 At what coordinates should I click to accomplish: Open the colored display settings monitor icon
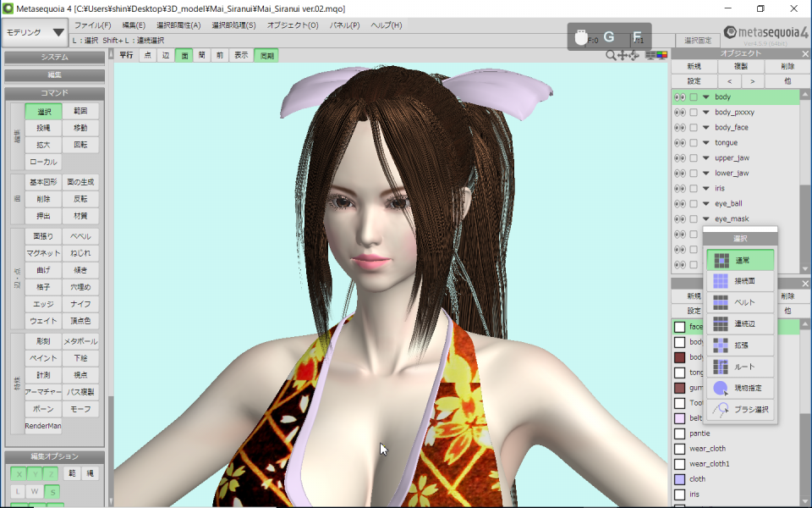pyautogui.click(x=661, y=55)
